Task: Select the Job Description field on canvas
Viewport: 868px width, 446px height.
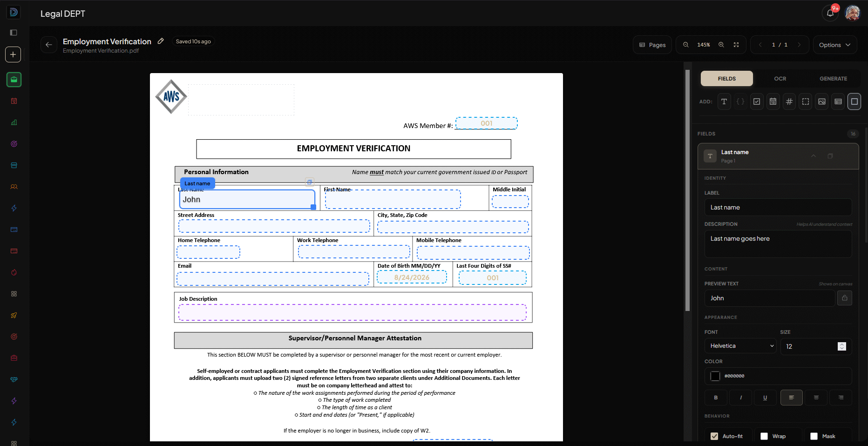Action: click(353, 312)
